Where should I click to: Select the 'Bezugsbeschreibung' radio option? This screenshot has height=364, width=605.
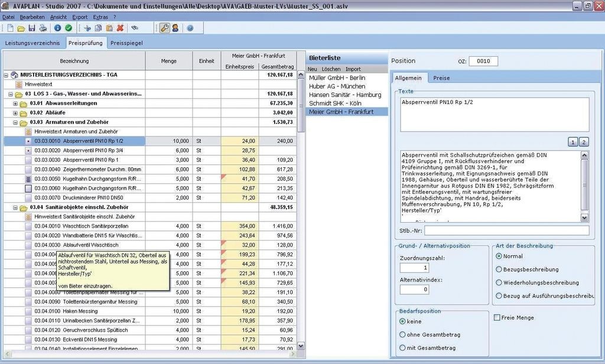[x=499, y=269]
